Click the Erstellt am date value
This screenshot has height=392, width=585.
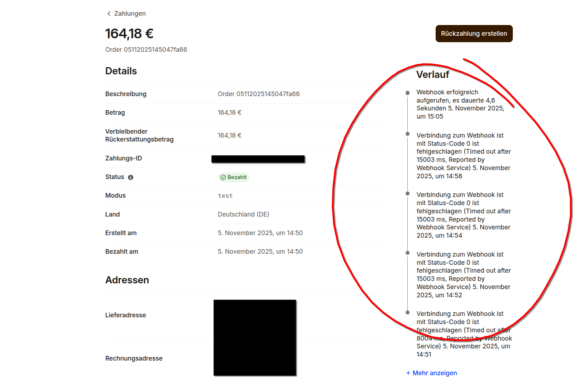[260, 233]
